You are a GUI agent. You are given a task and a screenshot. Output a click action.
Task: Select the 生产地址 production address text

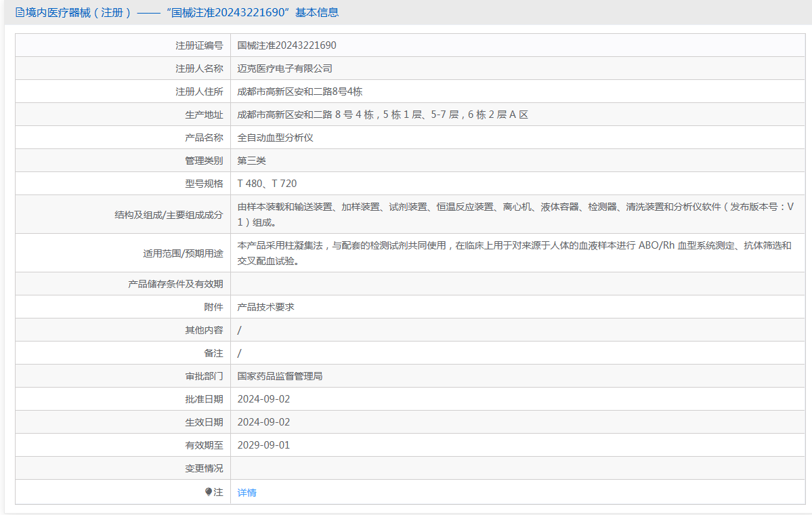coord(383,115)
